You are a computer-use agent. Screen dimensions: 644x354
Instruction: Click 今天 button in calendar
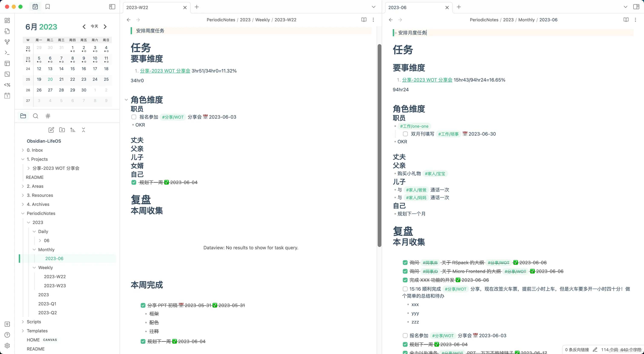[94, 26]
